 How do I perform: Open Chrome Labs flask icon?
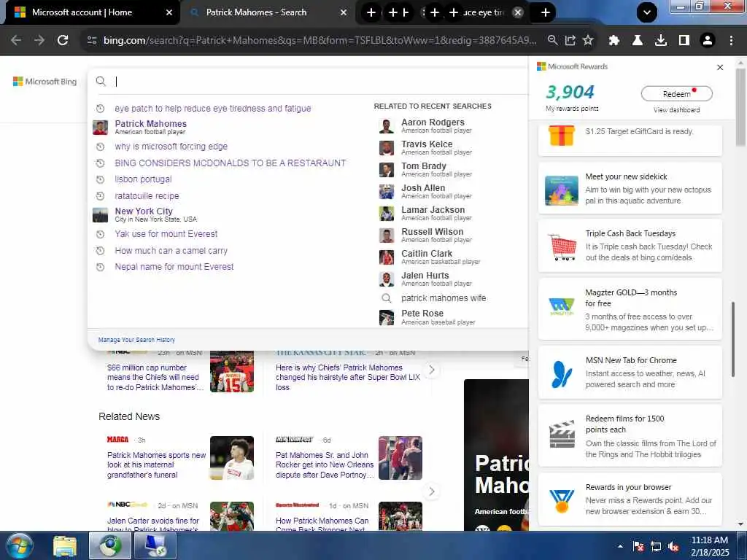(x=638, y=41)
